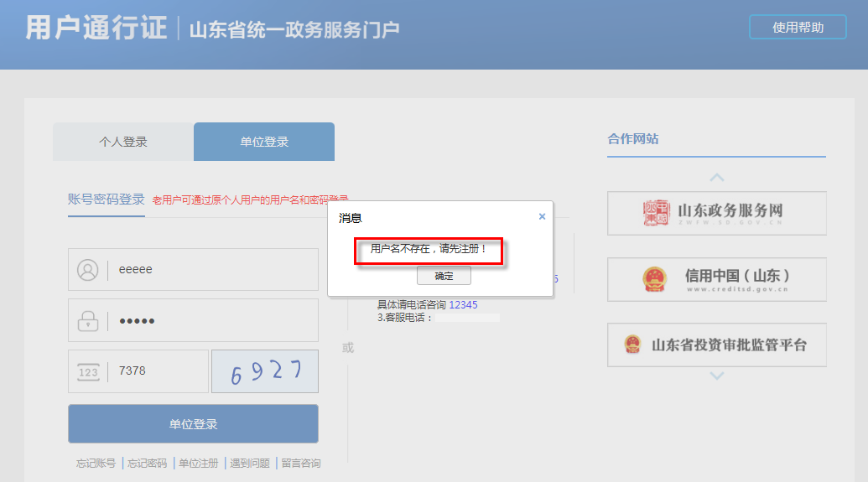Open 山东政务服务网 partner link

point(716,214)
